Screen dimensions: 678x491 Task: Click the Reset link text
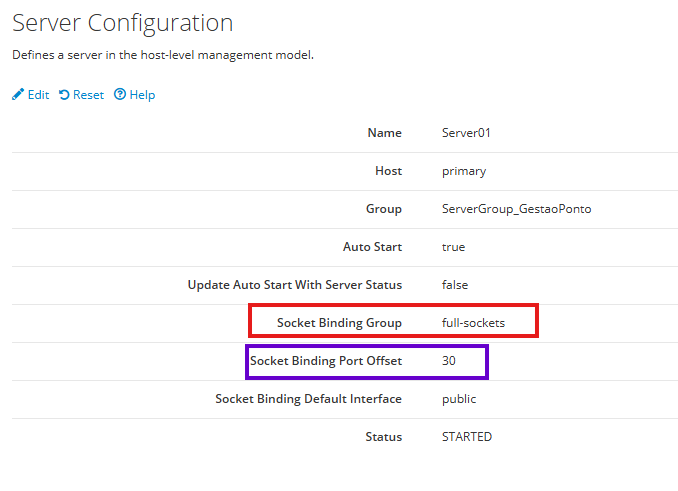coord(88,95)
